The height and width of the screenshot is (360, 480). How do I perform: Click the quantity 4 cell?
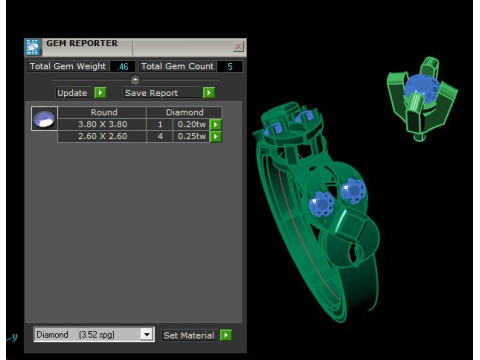tap(160, 136)
